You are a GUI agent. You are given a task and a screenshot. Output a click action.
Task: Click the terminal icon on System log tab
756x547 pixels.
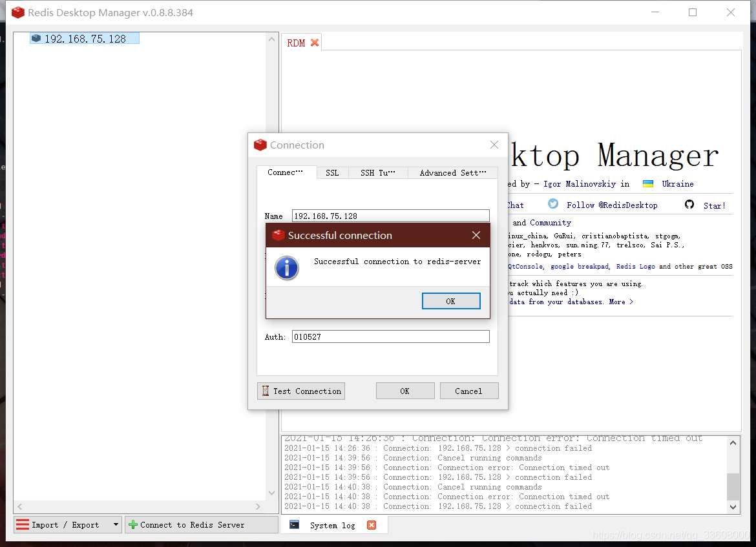[294, 525]
